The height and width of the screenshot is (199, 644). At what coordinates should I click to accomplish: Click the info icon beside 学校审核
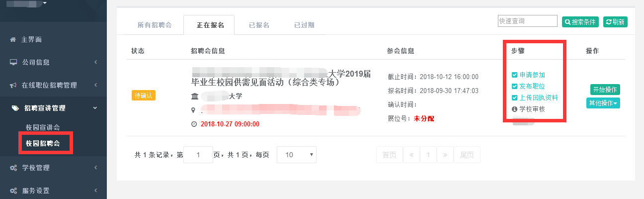tap(515, 109)
